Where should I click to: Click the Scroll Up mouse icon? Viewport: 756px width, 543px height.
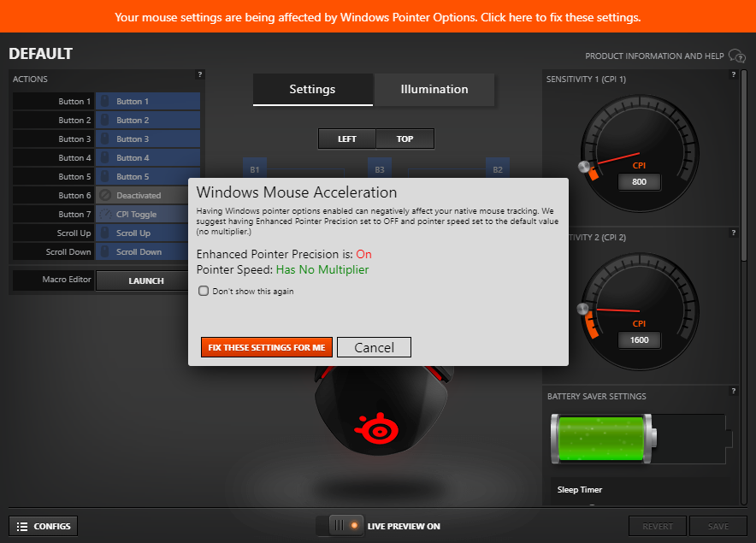point(104,233)
